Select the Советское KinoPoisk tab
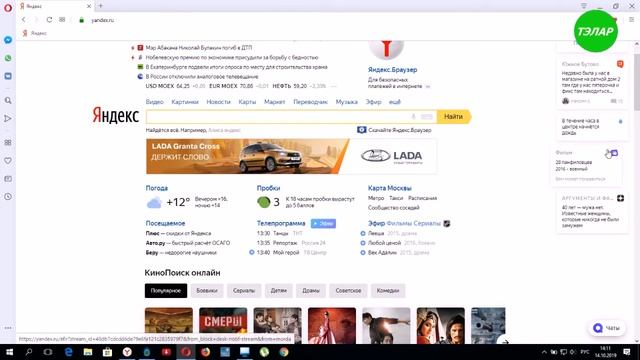This screenshot has width=640, height=360. coord(348,291)
